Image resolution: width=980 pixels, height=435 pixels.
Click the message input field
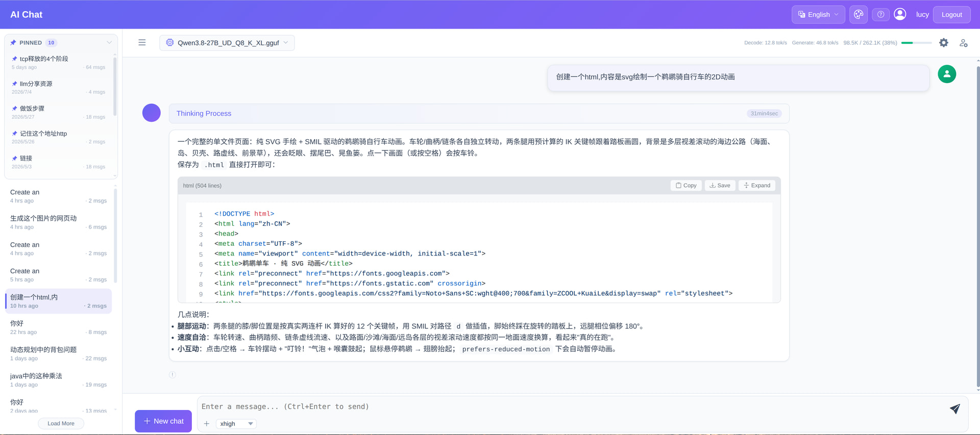pos(572,406)
